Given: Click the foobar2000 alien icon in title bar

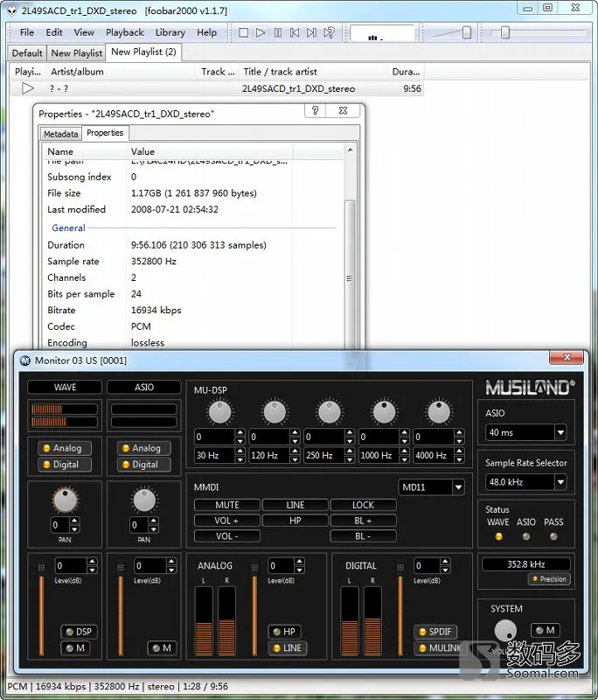Looking at the screenshot, I should (11, 10).
